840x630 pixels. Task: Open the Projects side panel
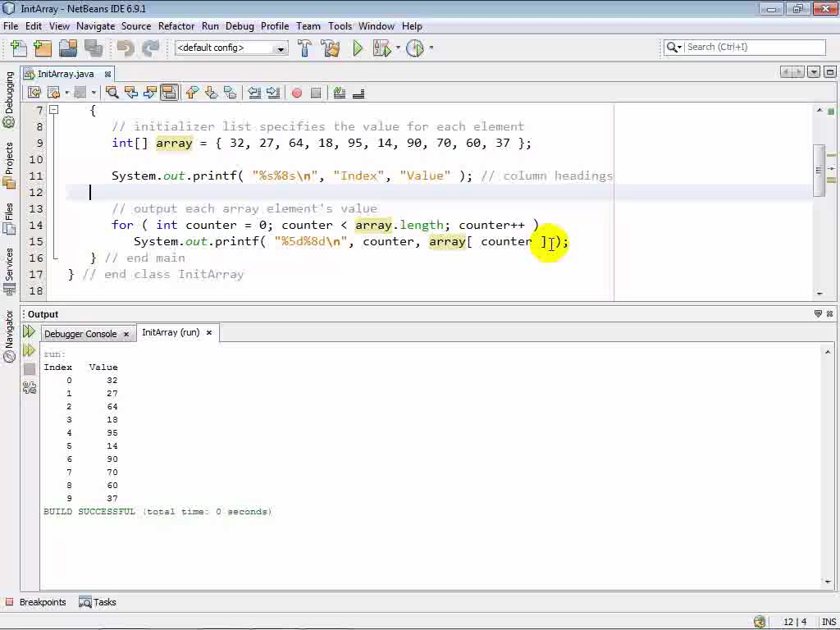pos(8,165)
